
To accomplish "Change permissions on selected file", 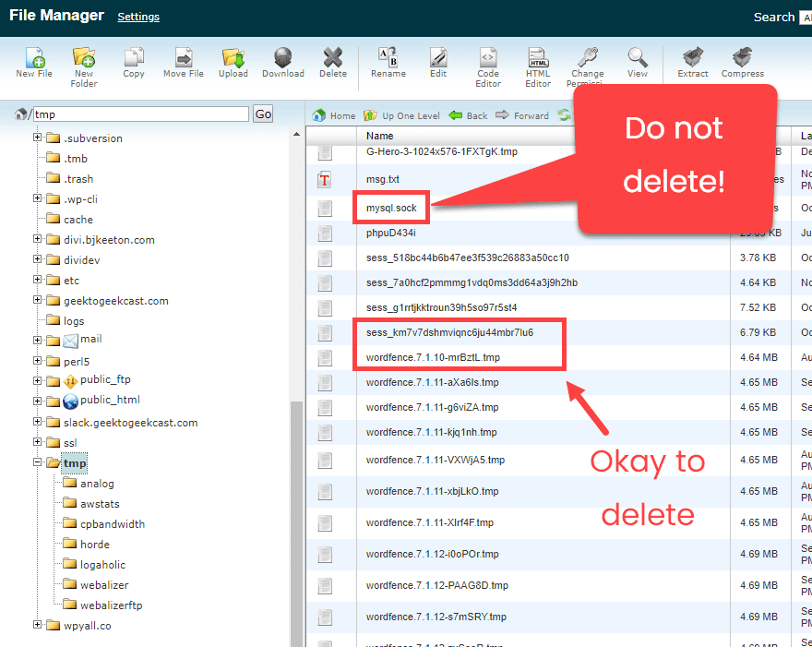I will 588,63.
